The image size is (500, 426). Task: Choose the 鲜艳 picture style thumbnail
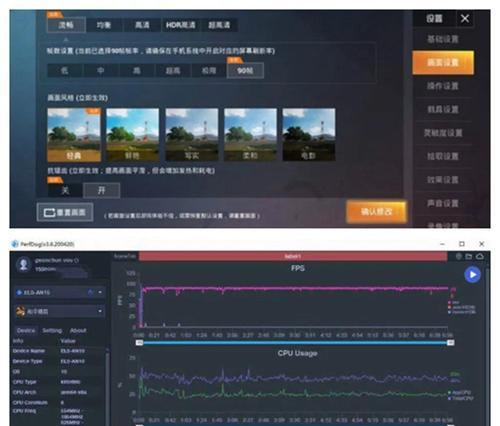(x=132, y=135)
